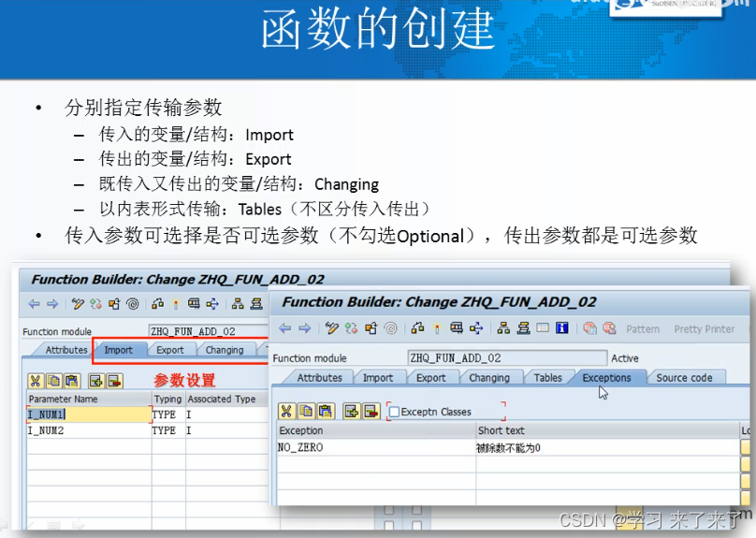Enable the Exceptn Classes checkbox

tap(394, 412)
